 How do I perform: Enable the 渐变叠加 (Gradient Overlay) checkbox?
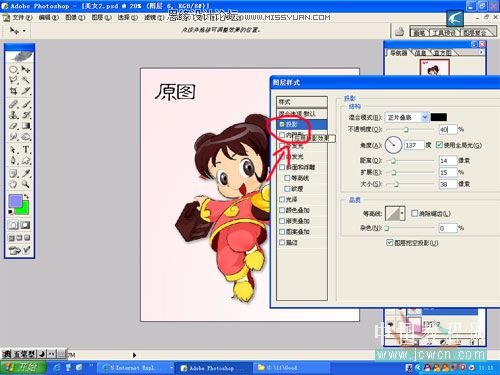pos(282,221)
